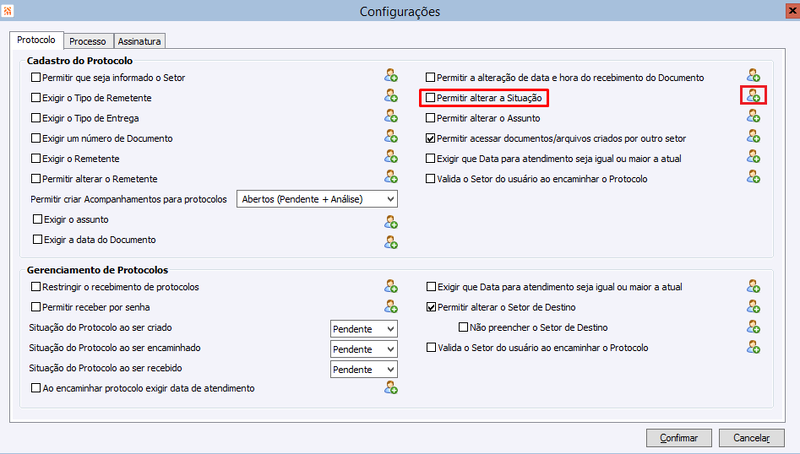Screen dimensions: 800x454
Task: Check 'Exigir o Tipo de Entrega'
Action: [36, 118]
